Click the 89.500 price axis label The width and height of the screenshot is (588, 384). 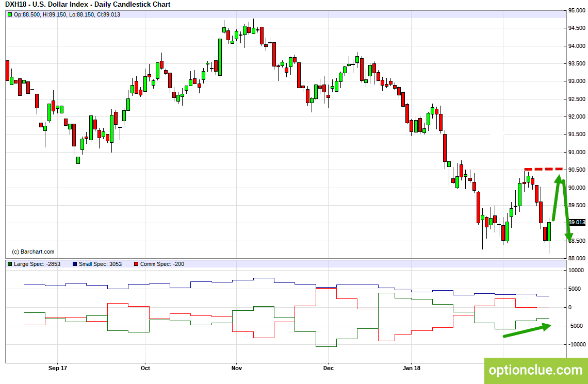577,206
